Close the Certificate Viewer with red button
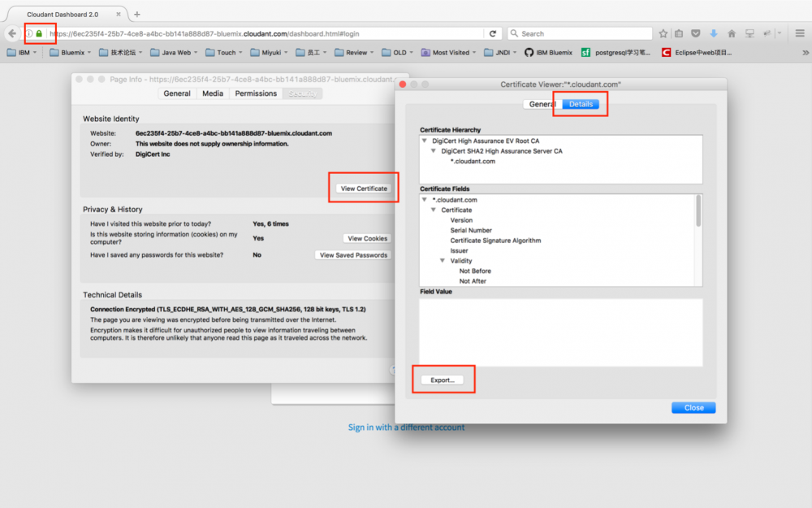The image size is (812, 508). (403, 84)
